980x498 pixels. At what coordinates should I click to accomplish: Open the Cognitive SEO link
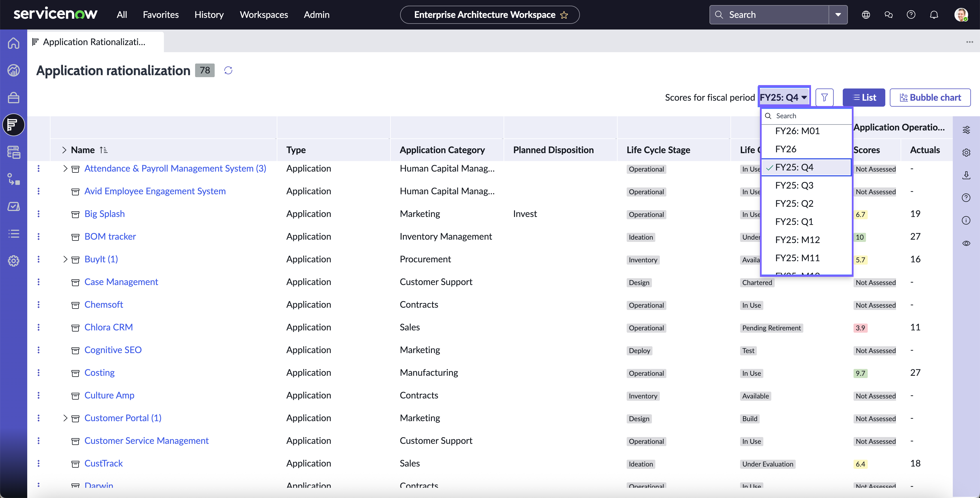[x=113, y=350]
